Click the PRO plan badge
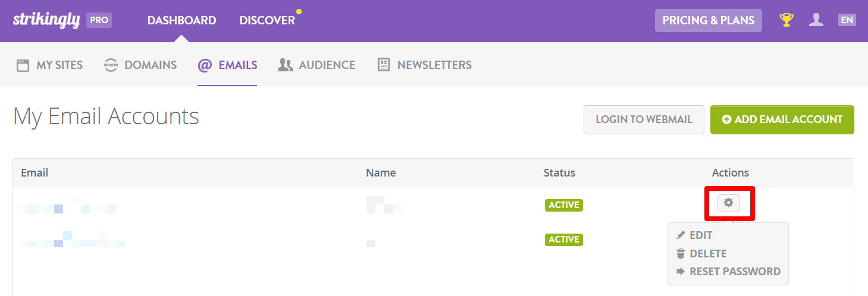This screenshot has height=296, width=868. (x=99, y=20)
